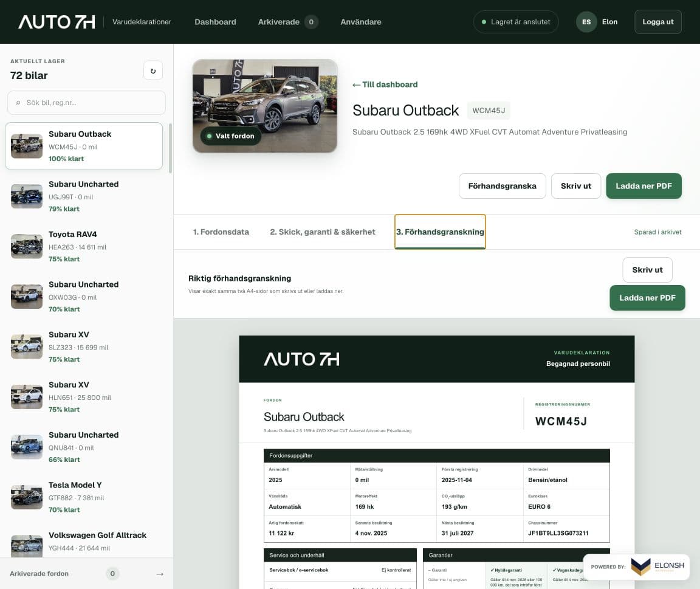Follow the Till dashboard link
This screenshot has height=589, width=700.
(385, 84)
